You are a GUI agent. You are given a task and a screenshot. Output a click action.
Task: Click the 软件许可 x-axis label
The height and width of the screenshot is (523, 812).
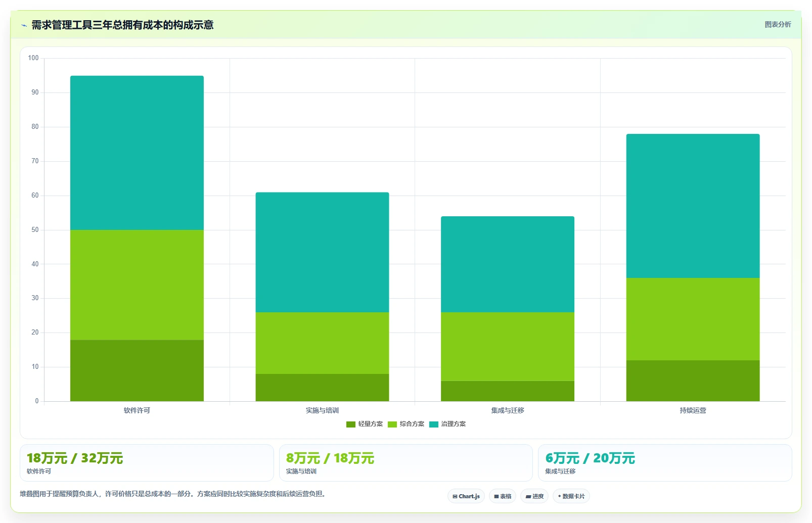tap(137, 410)
